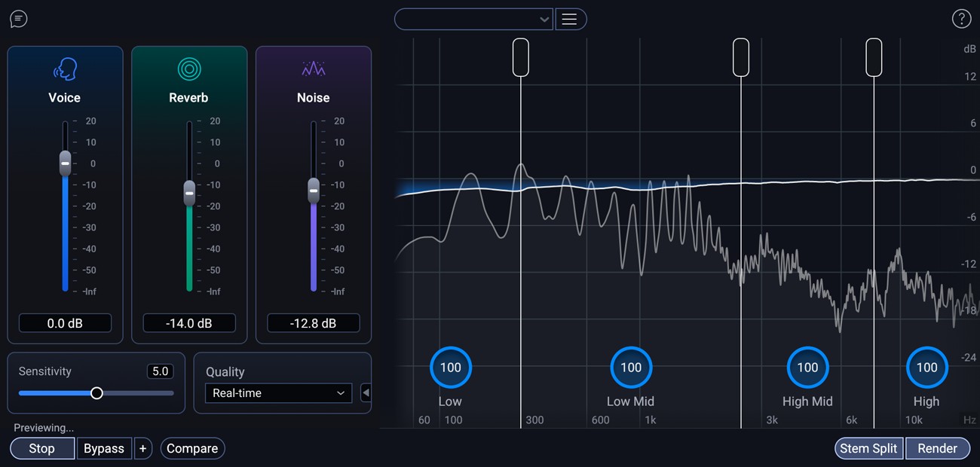Screen dimensions: 980x467
Task: Select the Reverb module concentric circles icon
Action: [188, 69]
